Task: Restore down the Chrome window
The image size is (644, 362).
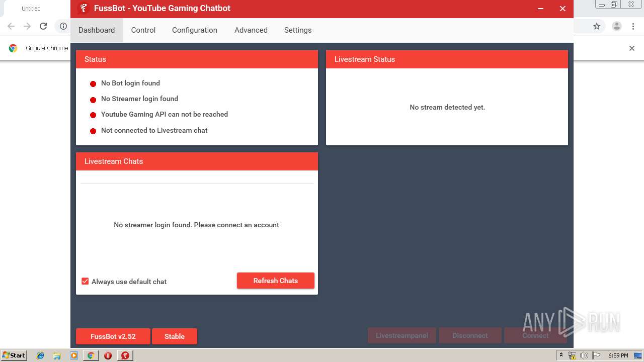Action: [614, 4]
